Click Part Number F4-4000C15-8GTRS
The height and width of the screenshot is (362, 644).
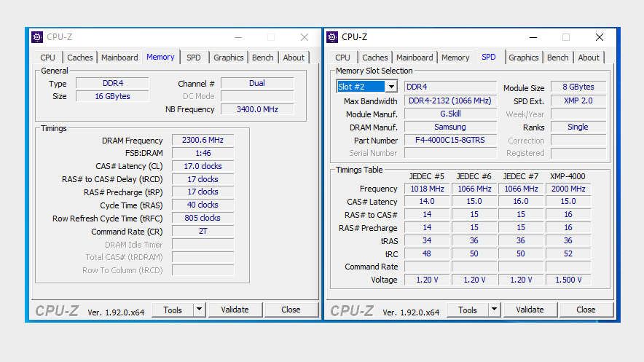click(x=450, y=140)
